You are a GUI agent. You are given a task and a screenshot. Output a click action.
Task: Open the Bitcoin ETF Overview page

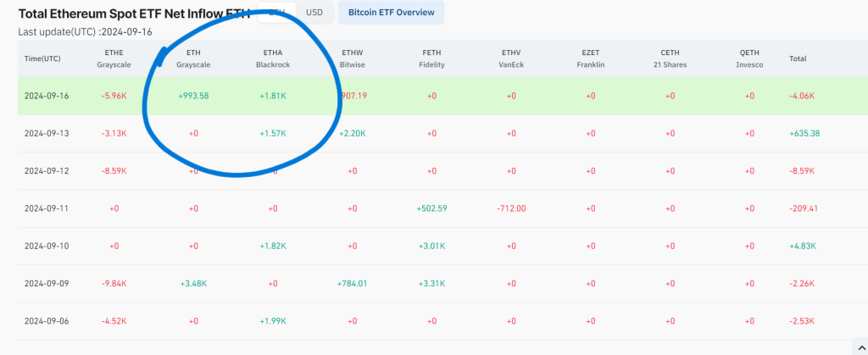coord(391,13)
